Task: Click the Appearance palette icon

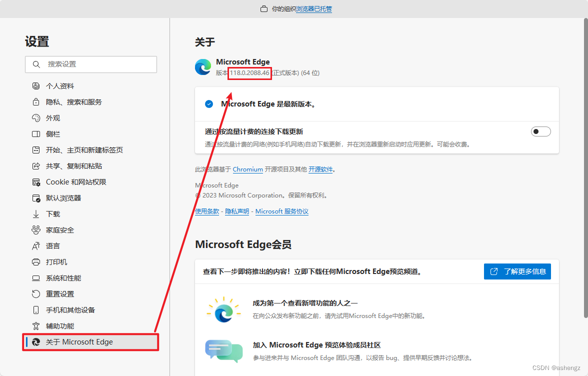Action: (36, 118)
